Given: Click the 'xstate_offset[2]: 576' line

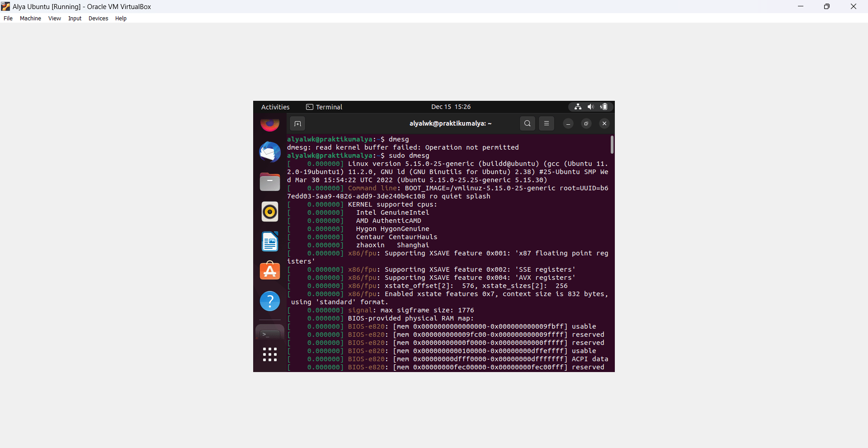Looking at the screenshot, I should tap(427, 286).
